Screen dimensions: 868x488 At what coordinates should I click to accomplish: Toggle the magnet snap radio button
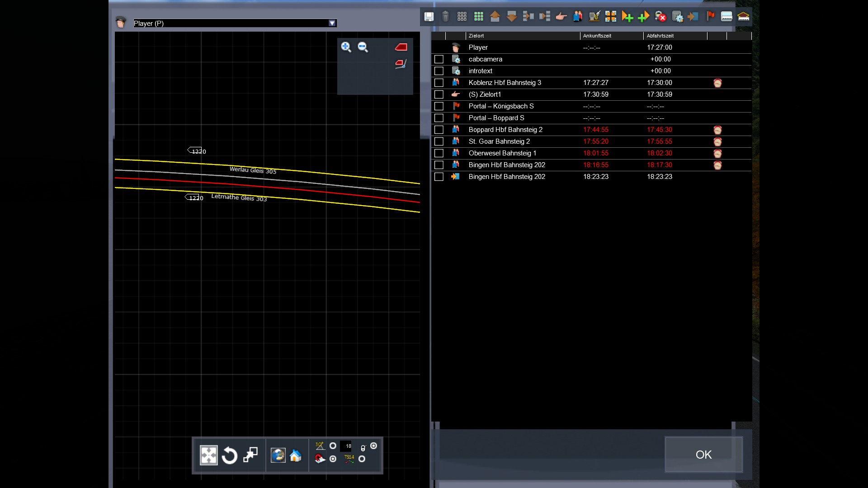click(333, 459)
